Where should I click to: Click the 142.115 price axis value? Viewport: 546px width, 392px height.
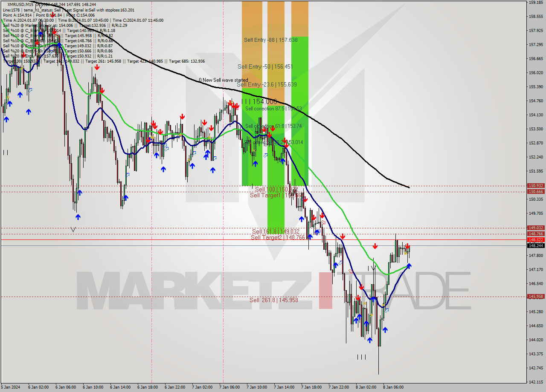pyautogui.click(x=536, y=382)
